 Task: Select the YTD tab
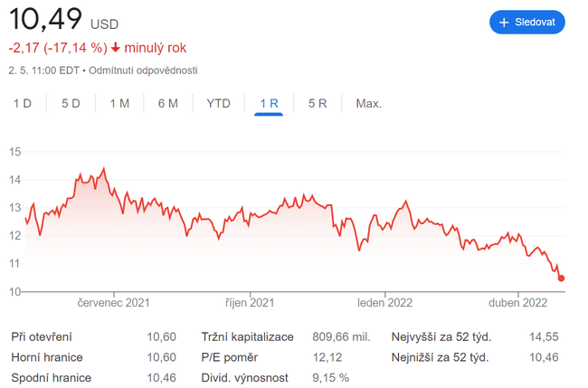click(218, 103)
